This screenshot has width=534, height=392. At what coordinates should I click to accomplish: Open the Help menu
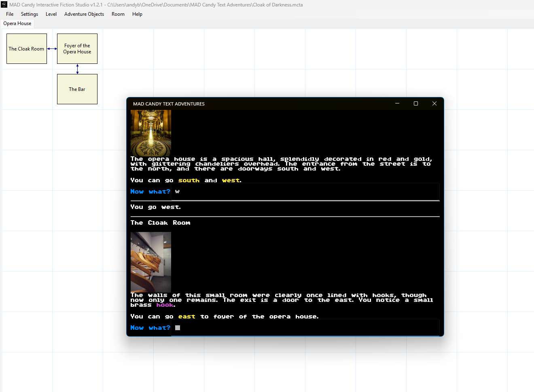137,14
